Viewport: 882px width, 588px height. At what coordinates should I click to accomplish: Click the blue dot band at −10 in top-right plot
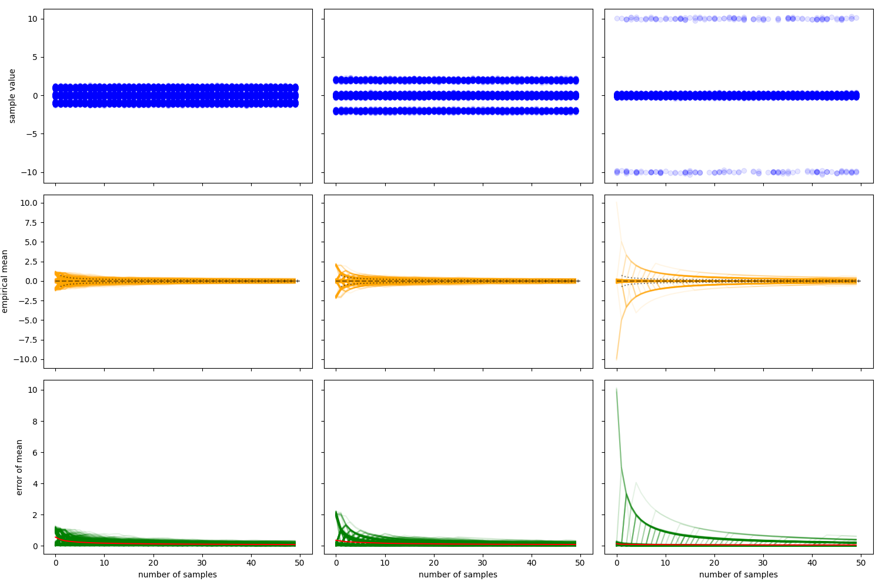[x=735, y=172]
